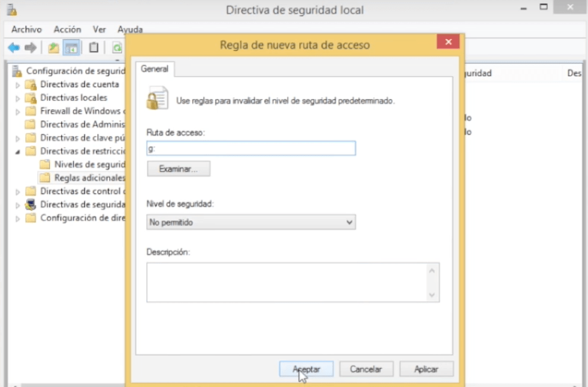Click the Directivas de seguridad IP icon
Image resolution: width=588 pixels, height=387 pixels.
(x=31, y=205)
